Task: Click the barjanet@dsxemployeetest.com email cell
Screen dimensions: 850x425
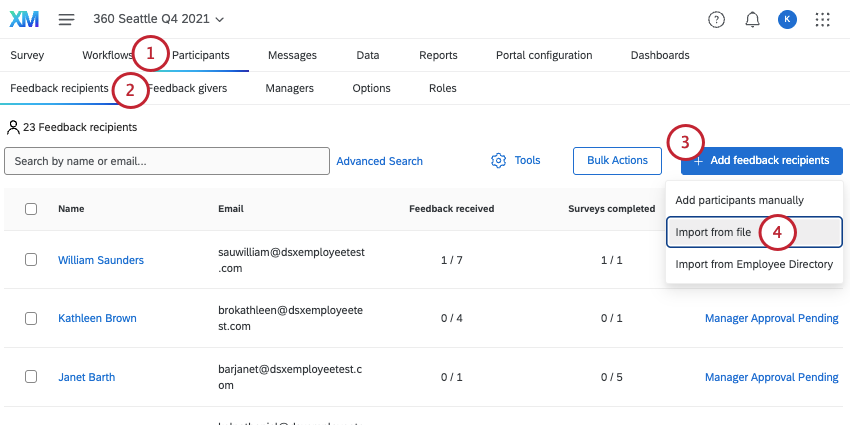Action: (x=290, y=377)
